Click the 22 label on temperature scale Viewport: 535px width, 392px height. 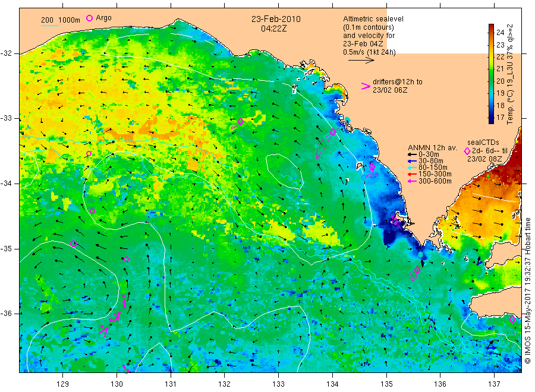500,57
